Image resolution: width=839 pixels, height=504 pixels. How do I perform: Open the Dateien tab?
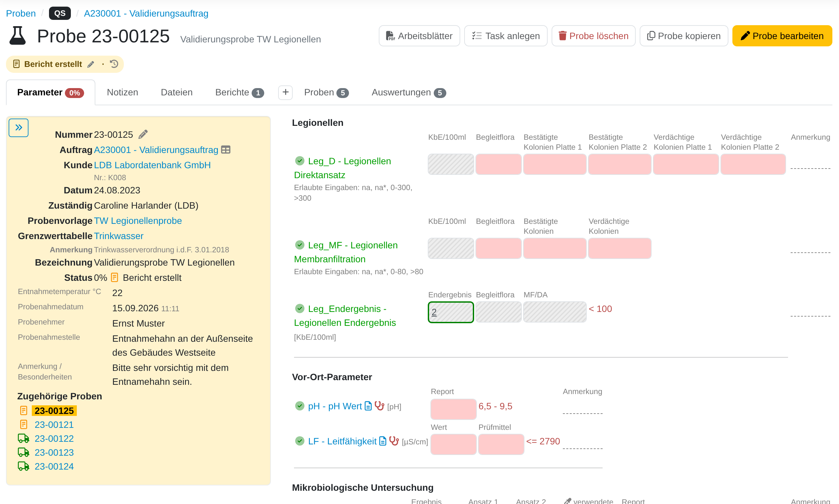pyautogui.click(x=176, y=92)
